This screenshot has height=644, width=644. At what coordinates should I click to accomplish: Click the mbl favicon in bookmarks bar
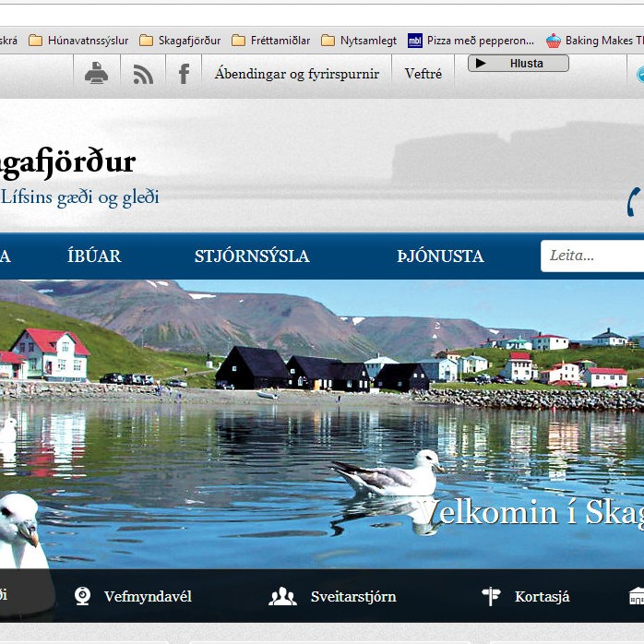(x=415, y=41)
